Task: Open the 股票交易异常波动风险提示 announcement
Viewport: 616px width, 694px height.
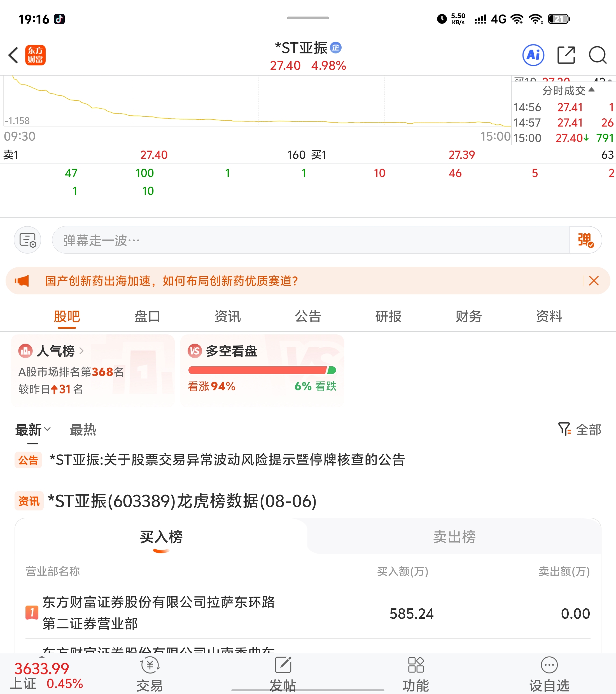Action: click(x=227, y=460)
